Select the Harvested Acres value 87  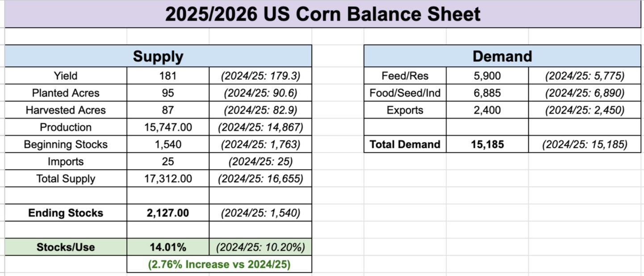pos(168,110)
